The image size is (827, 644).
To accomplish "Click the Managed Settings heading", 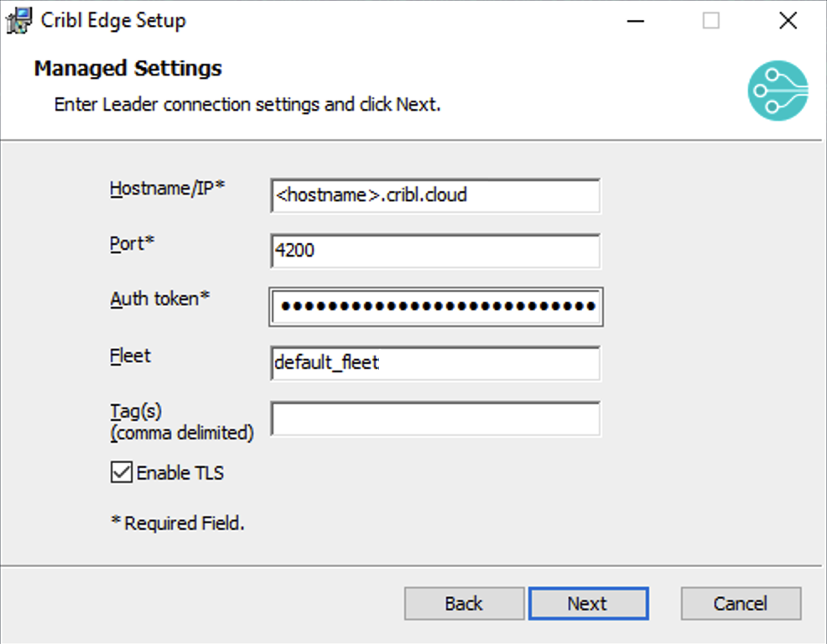I will [x=127, y=69].
